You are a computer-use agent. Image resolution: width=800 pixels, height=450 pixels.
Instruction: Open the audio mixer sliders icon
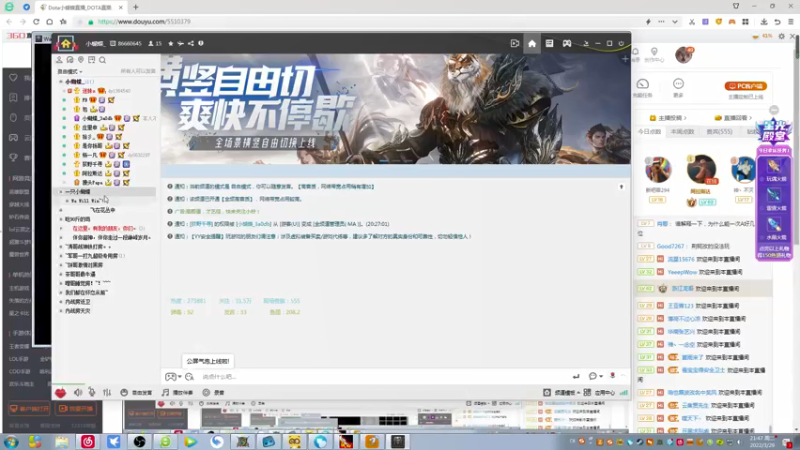pyautogui.click(x=107, y=392)
